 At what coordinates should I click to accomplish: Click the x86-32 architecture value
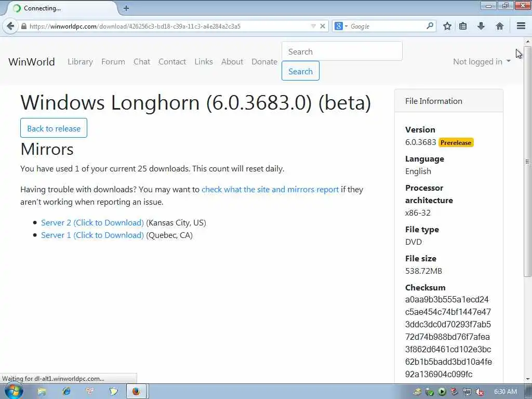(x=418, y=212)
